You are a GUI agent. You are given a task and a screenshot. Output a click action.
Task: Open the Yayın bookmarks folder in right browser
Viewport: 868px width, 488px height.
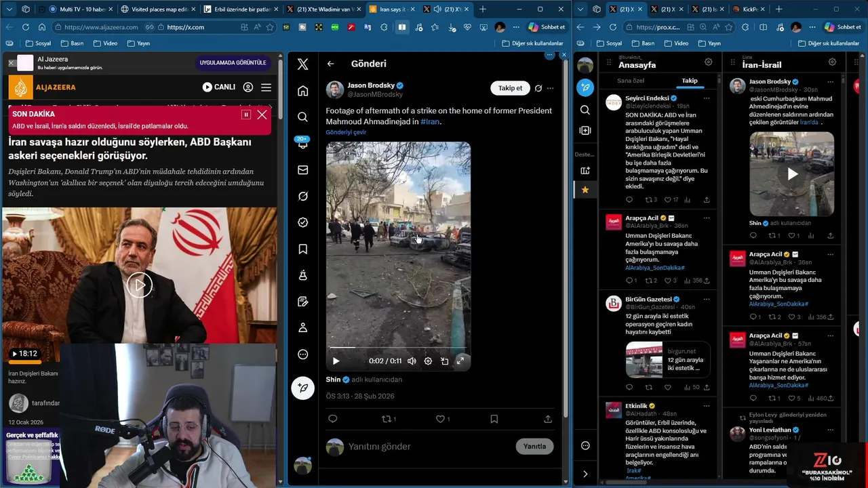click(x=708, y=43)
